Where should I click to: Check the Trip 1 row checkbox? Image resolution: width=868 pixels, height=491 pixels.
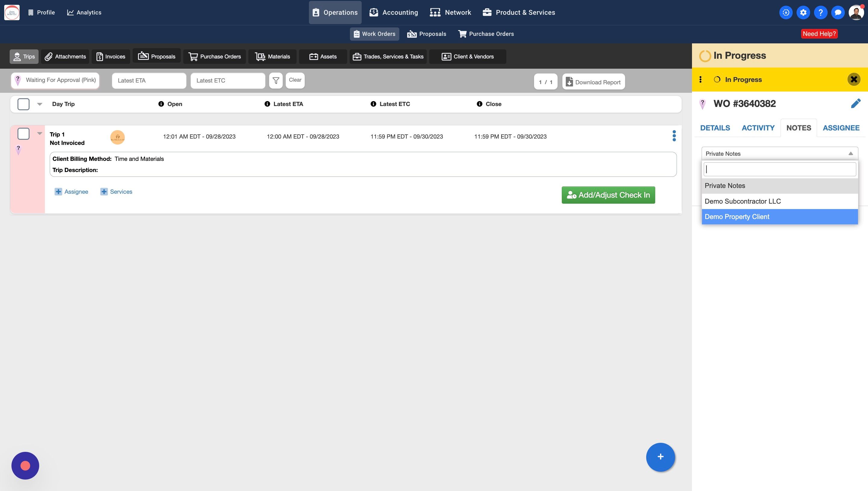(x=23, y=134)
